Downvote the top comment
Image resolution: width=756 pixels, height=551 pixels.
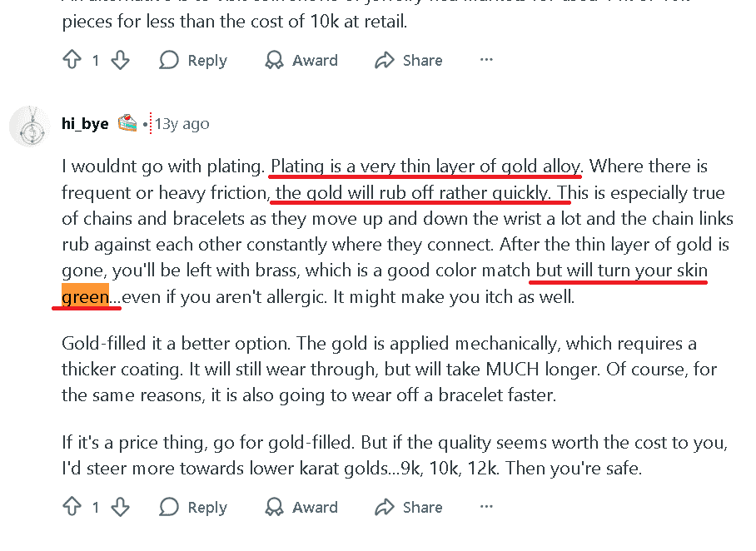coord(119,60)
